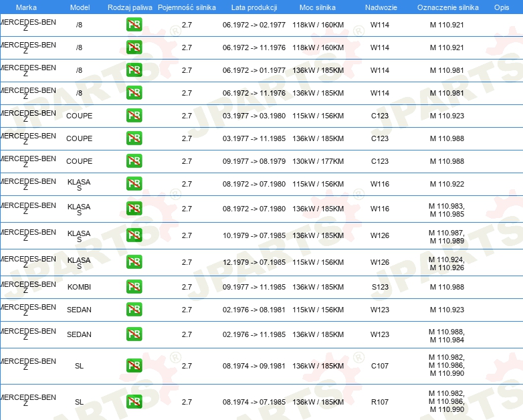523x420 pixels.
Task: Click fuel icon in COUPE 03.1977 -> 11.1985 row
Action: (134, 138)
